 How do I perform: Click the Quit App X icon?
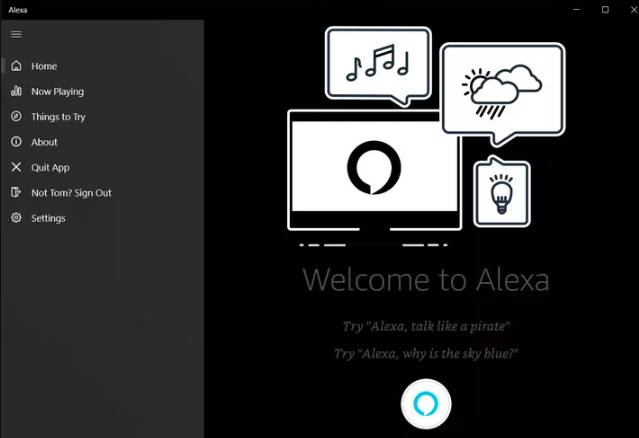point(16,167)
